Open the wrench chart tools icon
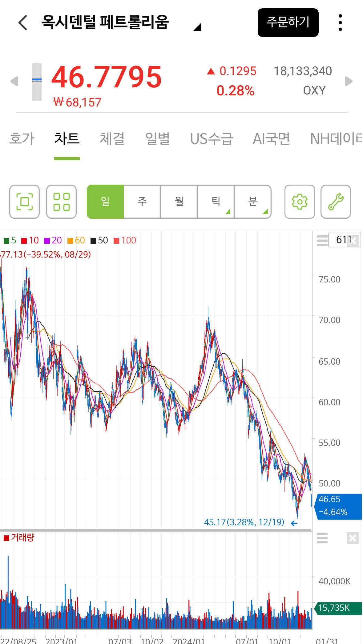 pos(336,202)
